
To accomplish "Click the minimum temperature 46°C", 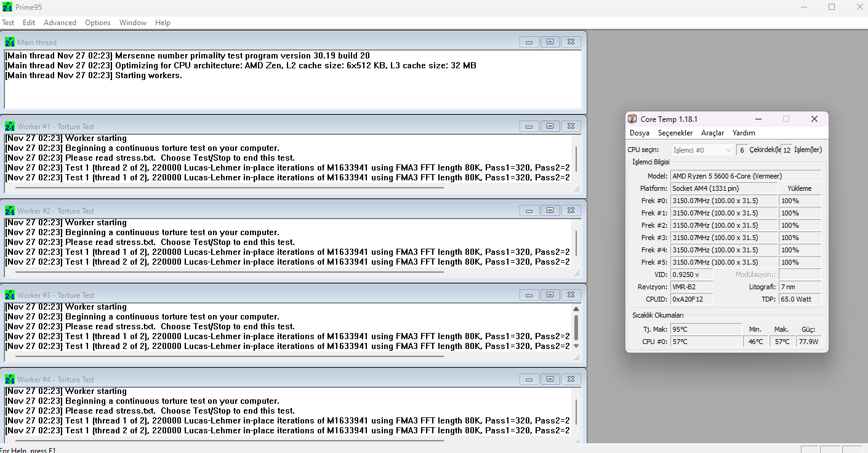I will click(x=755, y=342).
